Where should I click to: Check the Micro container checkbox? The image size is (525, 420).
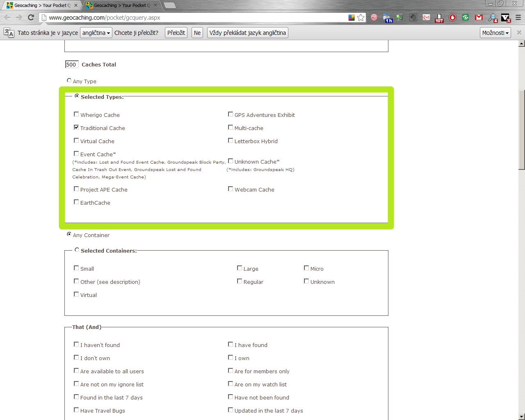[306, 268]
